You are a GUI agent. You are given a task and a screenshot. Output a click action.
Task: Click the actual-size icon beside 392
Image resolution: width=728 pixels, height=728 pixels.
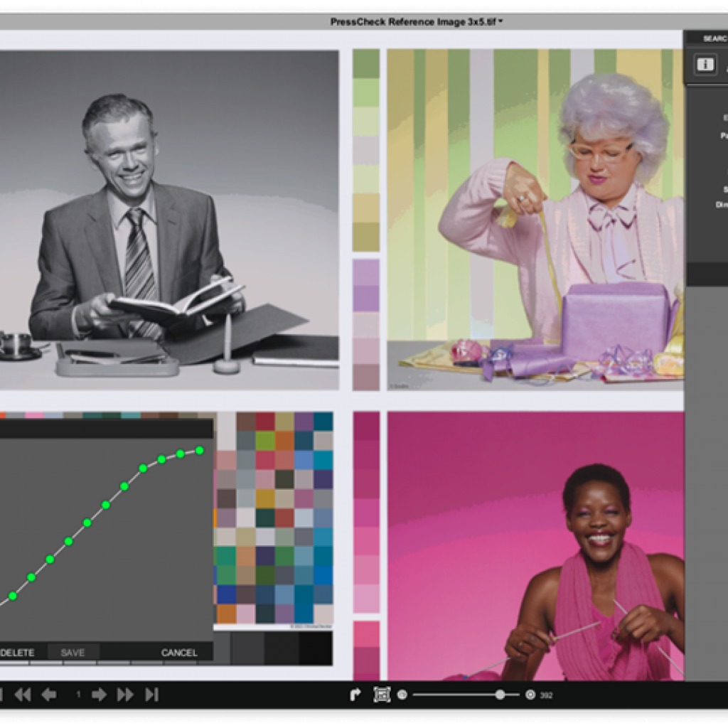click(530, 695)
